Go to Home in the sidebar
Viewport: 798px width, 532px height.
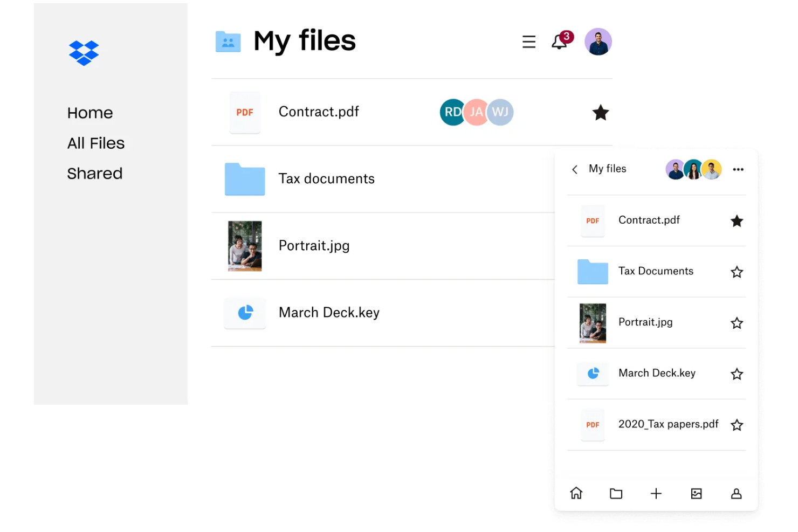(90, 113)
